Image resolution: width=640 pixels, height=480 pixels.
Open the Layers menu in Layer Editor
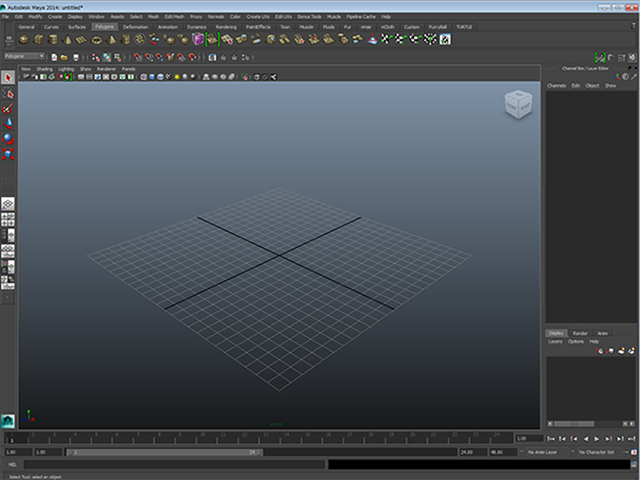coord(555,342)
